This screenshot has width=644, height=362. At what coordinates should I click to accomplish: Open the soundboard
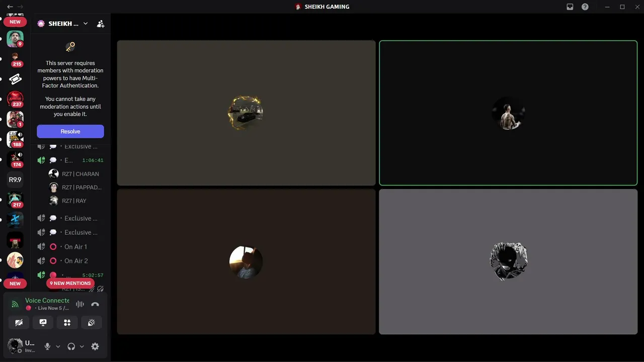click(91, 322)
